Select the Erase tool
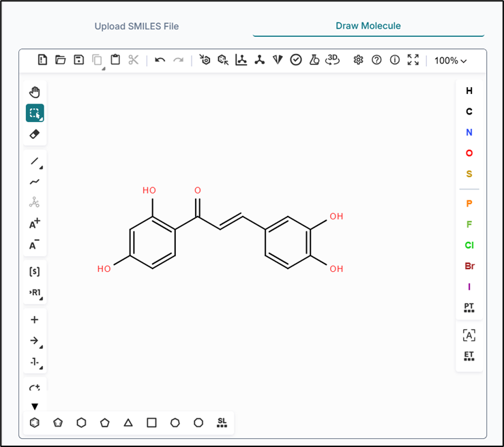The height and width of the screenshot is (447, 504). click(35, 134)
